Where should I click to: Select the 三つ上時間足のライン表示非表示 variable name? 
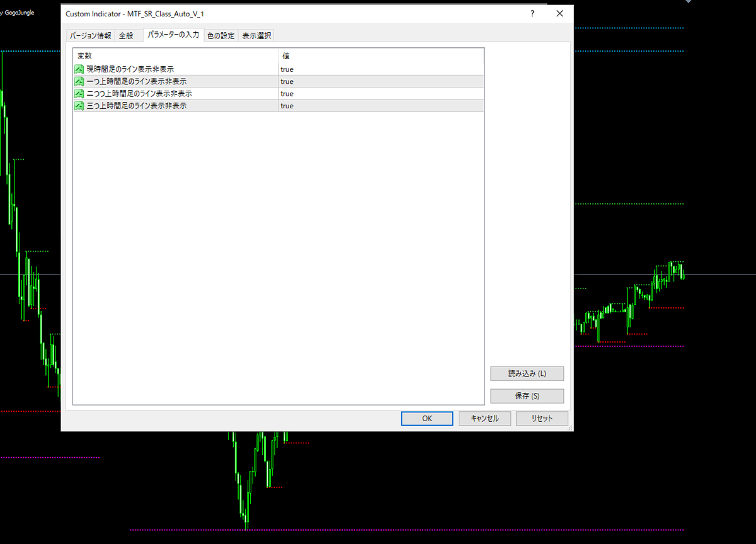point(137,106)
